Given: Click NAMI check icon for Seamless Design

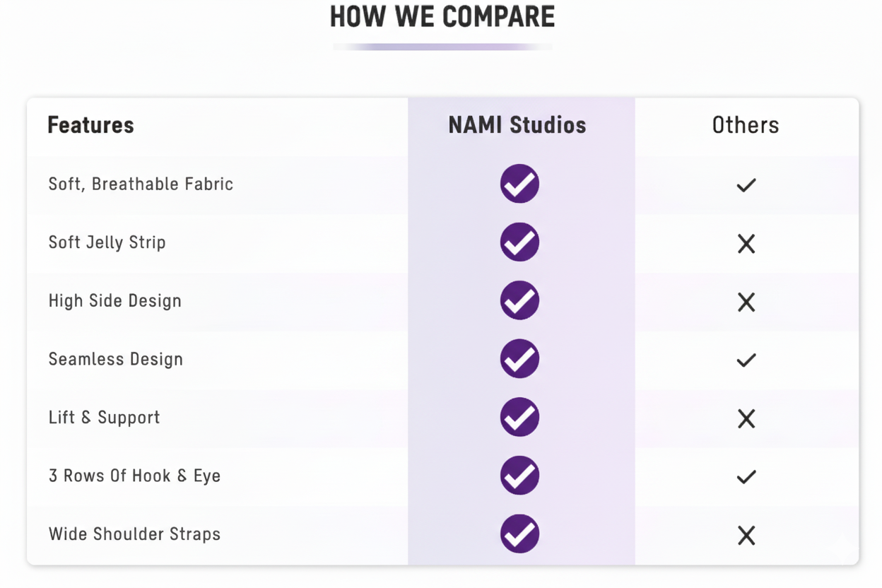Looking at the screenshot, I should (x=519, y=359).
